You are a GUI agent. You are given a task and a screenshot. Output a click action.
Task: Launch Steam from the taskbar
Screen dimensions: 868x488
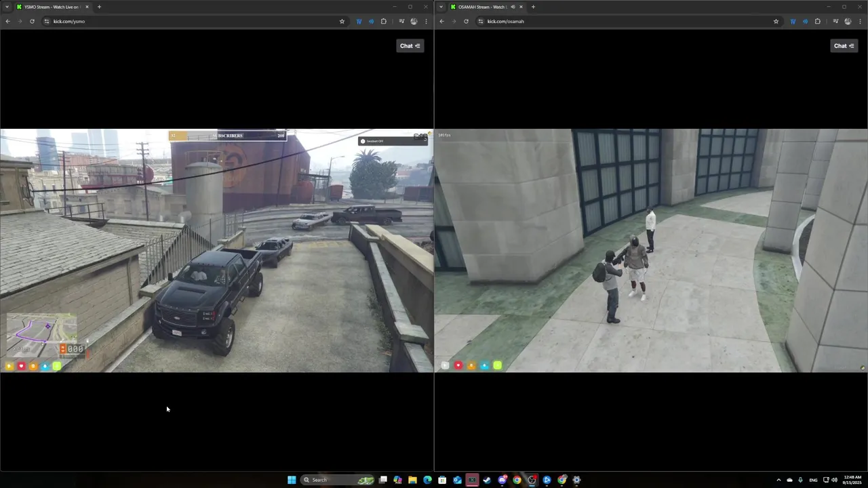(487, 480)
